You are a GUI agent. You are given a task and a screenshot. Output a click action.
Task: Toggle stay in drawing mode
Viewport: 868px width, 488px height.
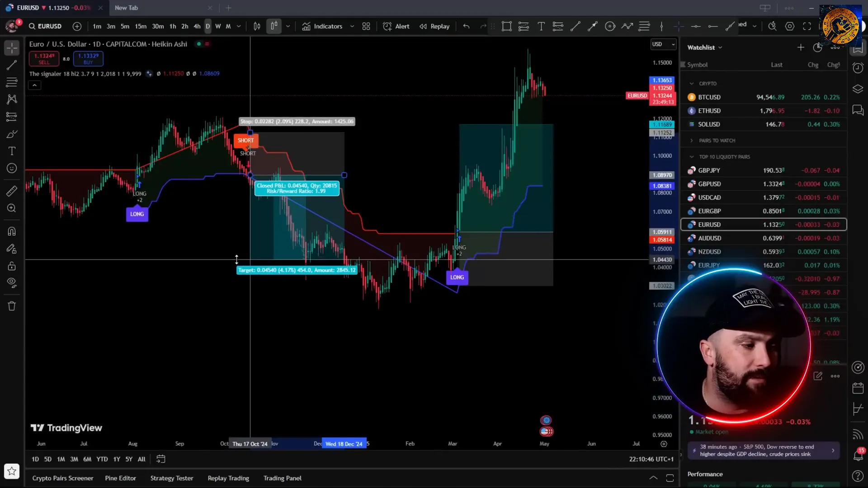coord(12,249)
